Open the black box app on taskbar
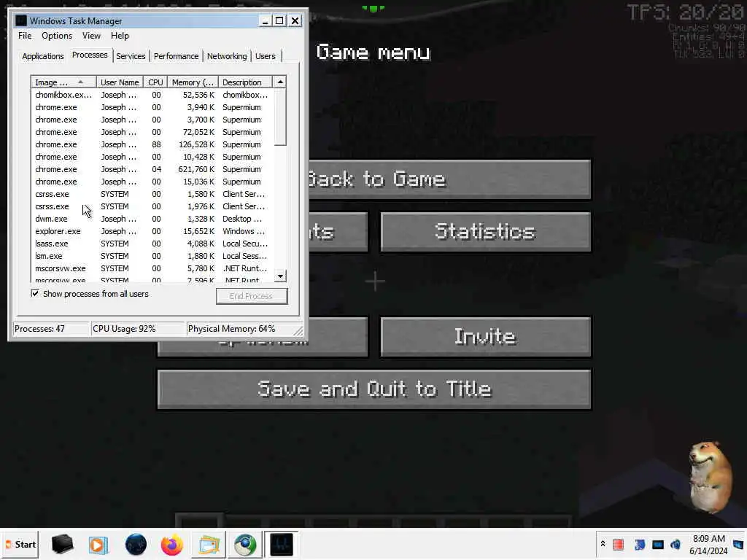This screenshot has height=560, width=747. tap(62, 544)
